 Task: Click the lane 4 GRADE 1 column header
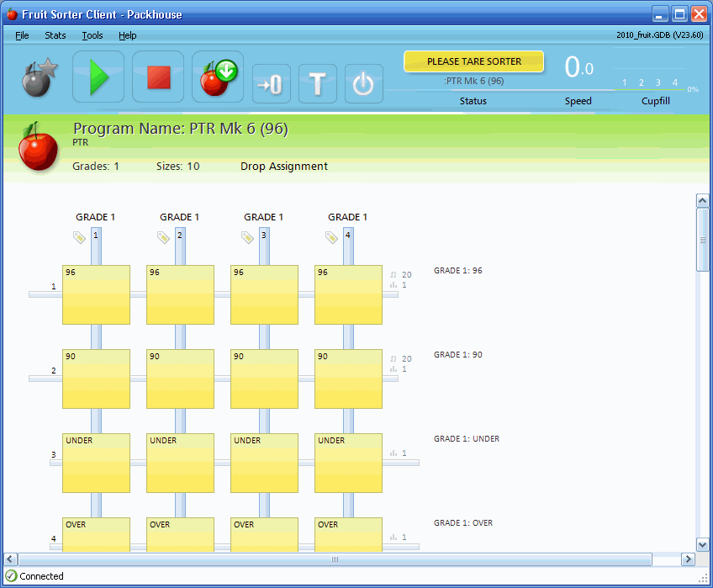348,217
